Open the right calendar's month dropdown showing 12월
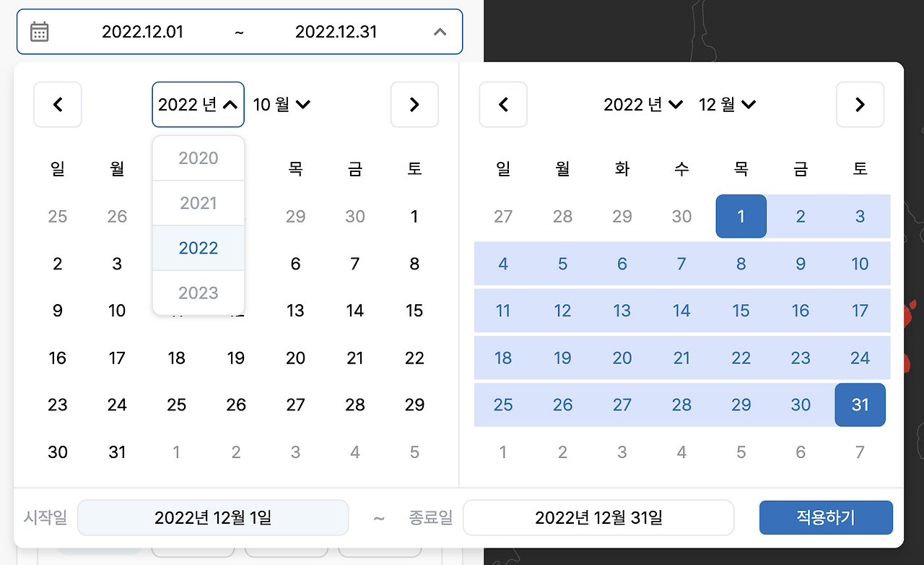This screenshot has height=565, width=924. coord(727,104)
